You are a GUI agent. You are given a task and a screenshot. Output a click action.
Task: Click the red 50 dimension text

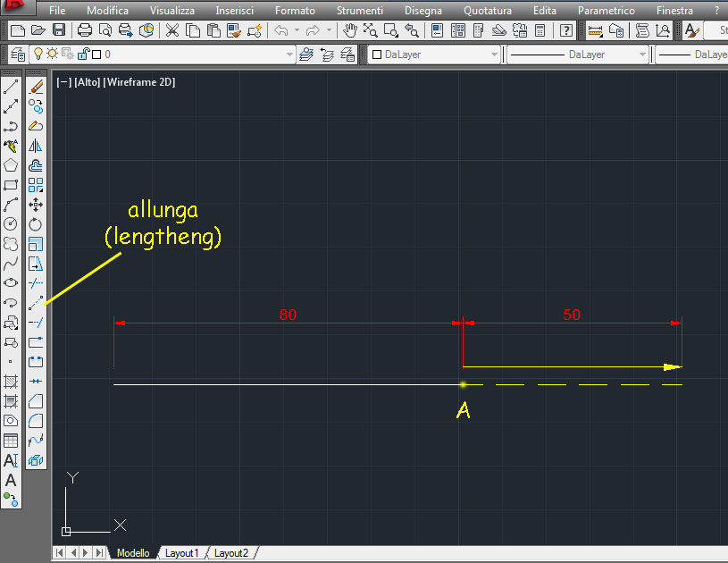click(x=572, y=315)
